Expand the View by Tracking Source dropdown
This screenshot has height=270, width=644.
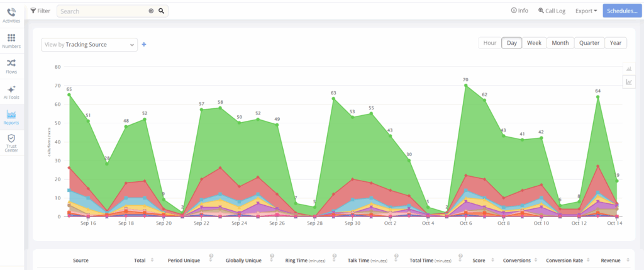(x=89, y=45)
